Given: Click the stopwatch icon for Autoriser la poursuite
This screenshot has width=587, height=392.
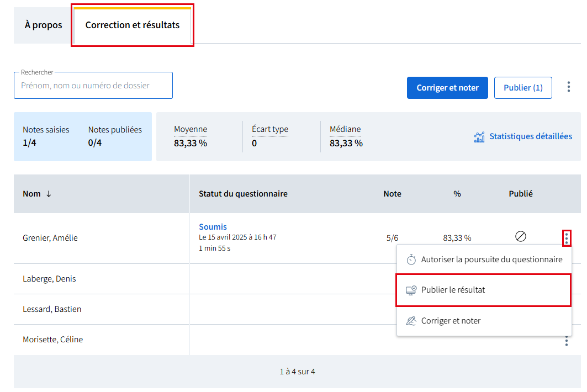Looking at the screenshot, I should coord(411,259).
